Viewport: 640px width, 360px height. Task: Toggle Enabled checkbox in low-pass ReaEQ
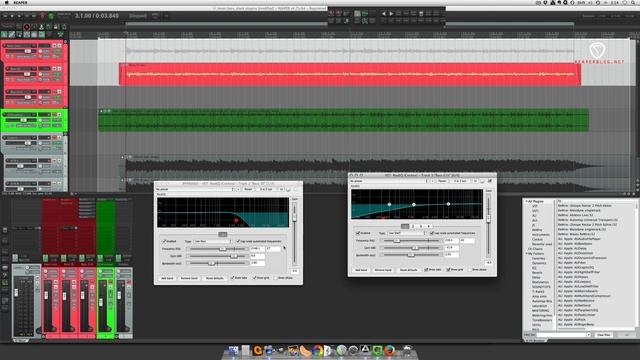point(164,241)
